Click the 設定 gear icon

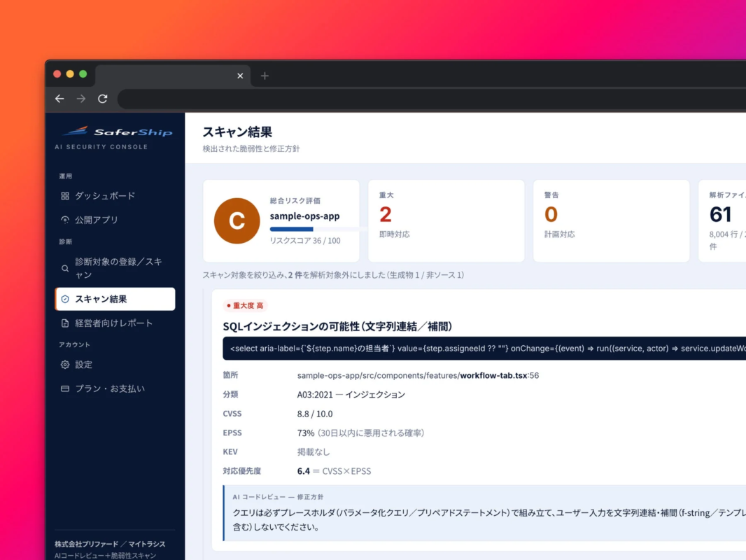click(x=64, y=365)
